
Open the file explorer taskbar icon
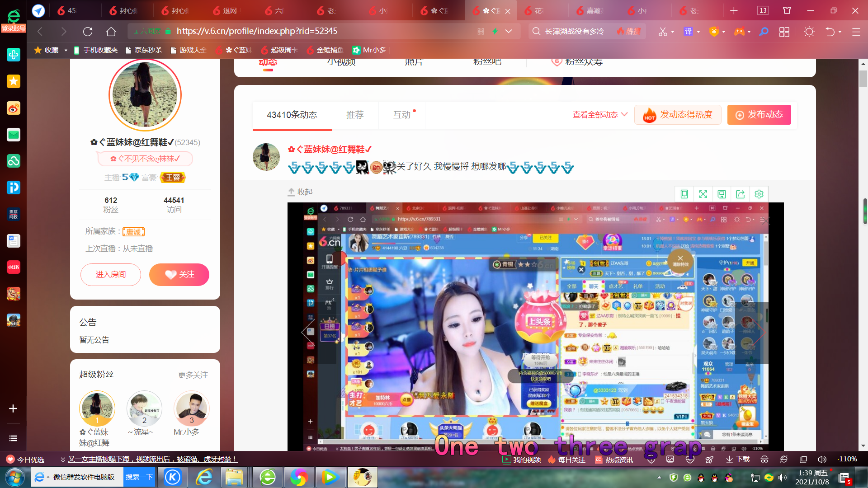(235, 477)
